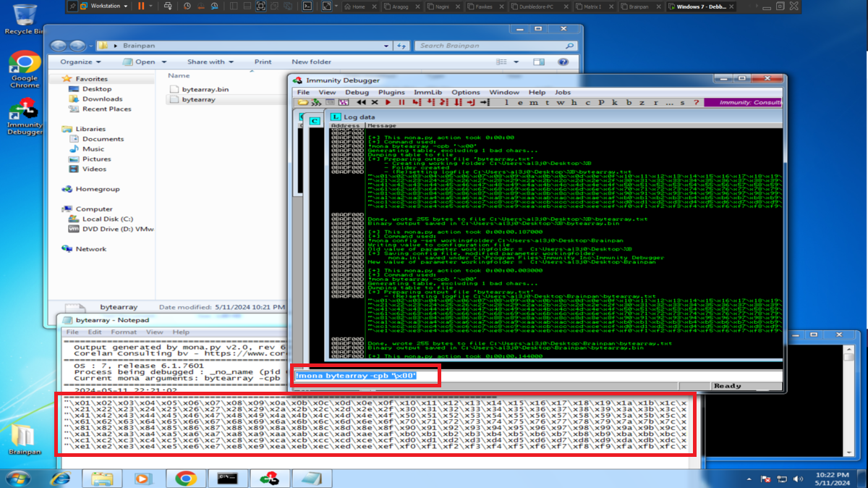Open Windows Media Player from taskbar

tap(144, 479)
